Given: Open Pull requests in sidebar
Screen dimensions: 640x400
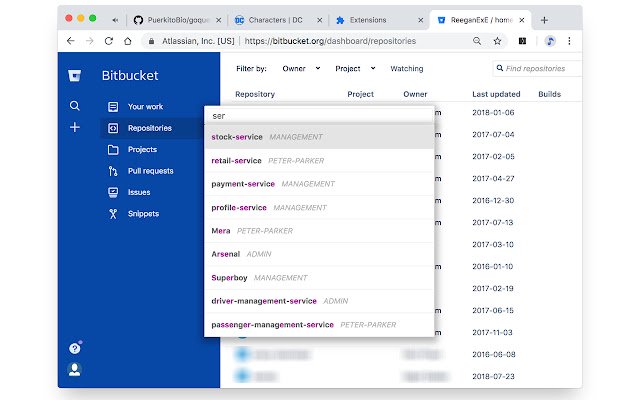Looking at the screenshot, I should [151, 171].
